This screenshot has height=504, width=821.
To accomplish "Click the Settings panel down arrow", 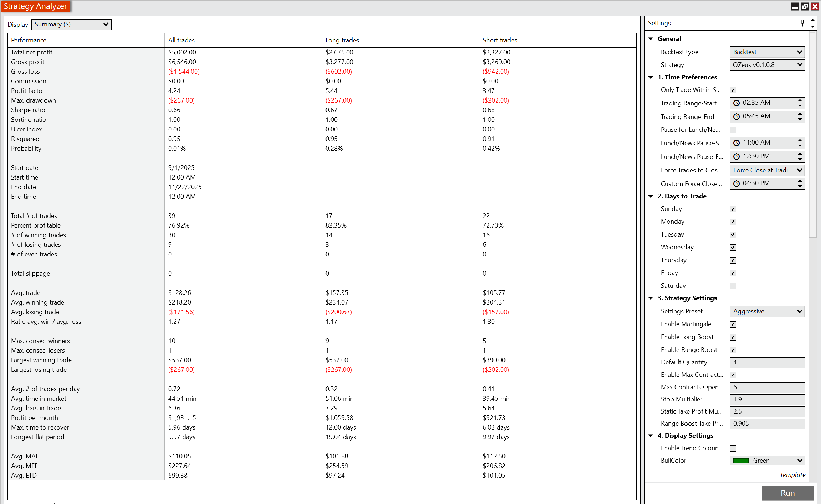I will pos(813,27).
